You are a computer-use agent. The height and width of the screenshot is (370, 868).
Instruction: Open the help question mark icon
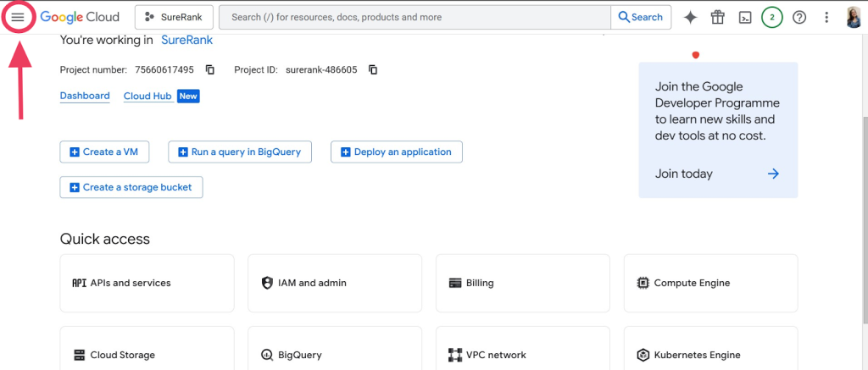coord(798,17)
